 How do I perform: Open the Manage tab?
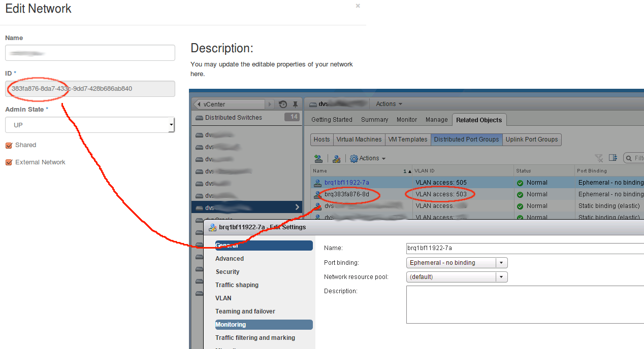pyautogui.click(x=437, y=120)
